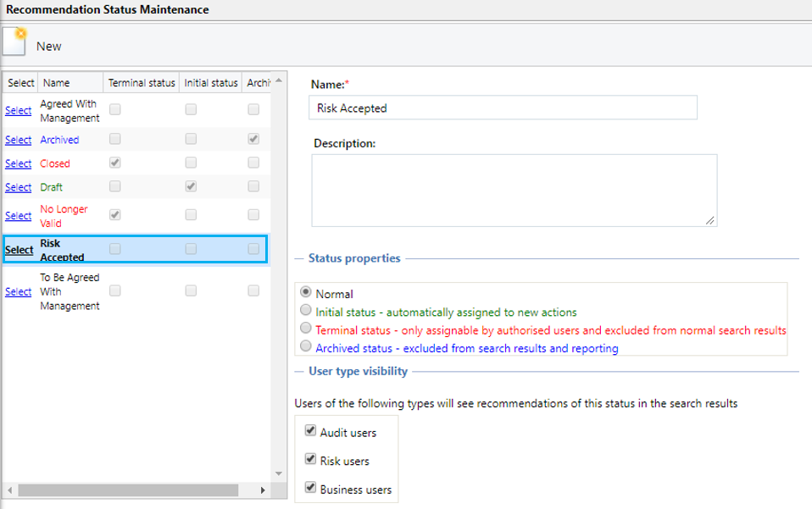Toggle the Risk users checkbox

(311, 459)
